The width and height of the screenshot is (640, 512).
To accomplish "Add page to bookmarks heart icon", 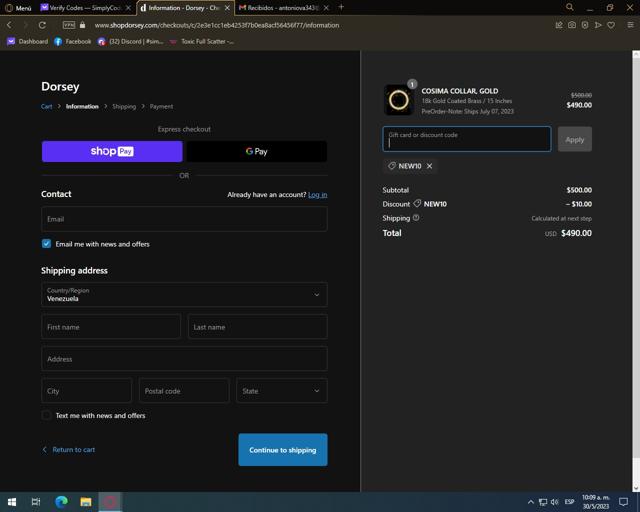I will click(x=611, y=25).
